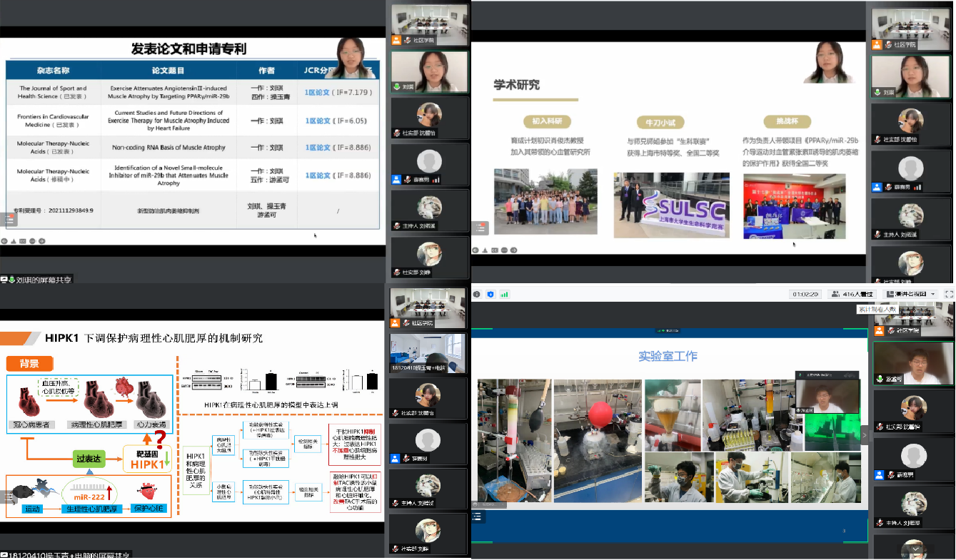Select 刘琪 video tile right of 学术研究 slide
956x560 pixels.
(x=911, y=76)
